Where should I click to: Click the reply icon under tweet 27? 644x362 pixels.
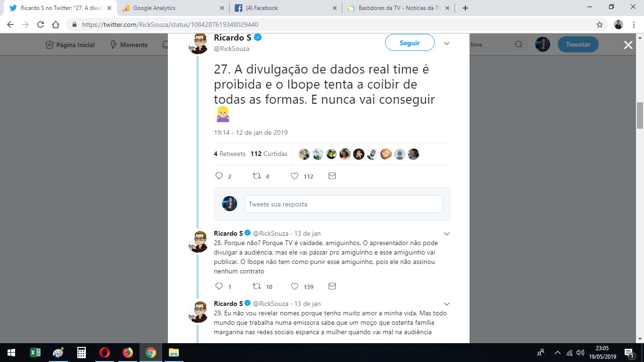(219, 176)
